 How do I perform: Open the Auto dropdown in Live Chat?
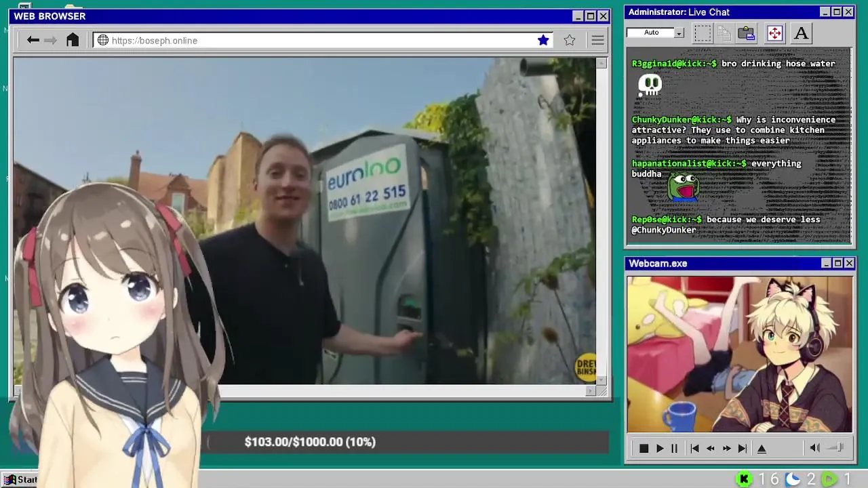click(x=679, y=33)
